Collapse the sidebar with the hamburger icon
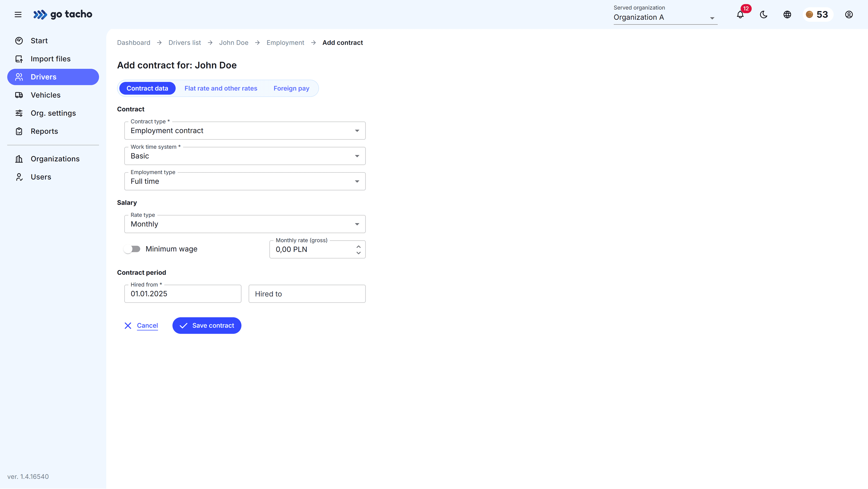The image size is (868, 489). pyautogui.click(x=18, y=14)
